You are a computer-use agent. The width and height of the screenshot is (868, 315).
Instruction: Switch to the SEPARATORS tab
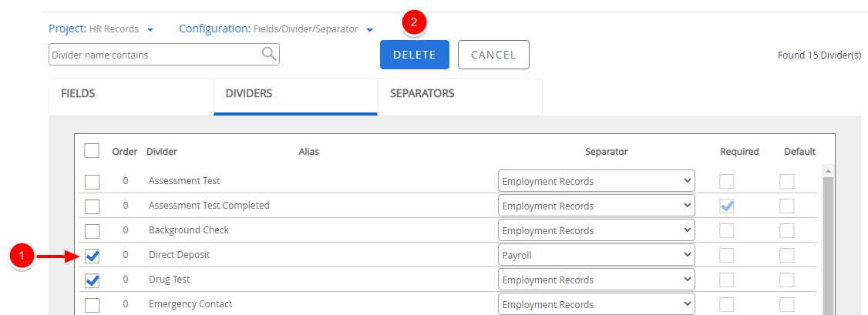459,94
